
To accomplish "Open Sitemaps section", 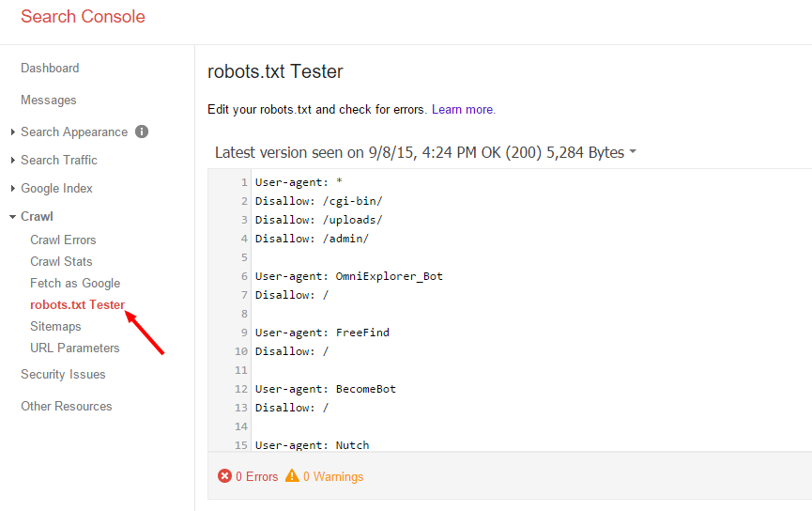I will pos(55,327).
